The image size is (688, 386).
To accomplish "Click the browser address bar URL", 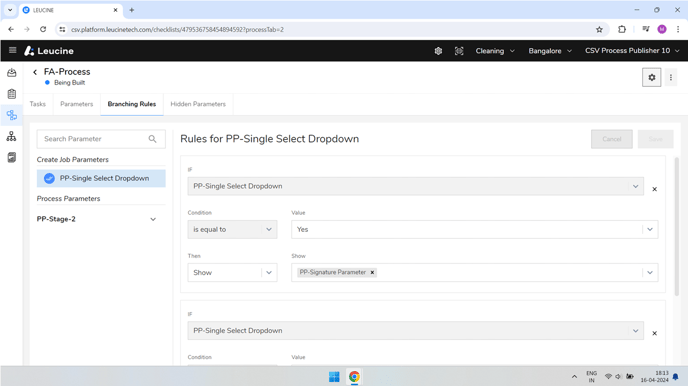I will (177, 29).
